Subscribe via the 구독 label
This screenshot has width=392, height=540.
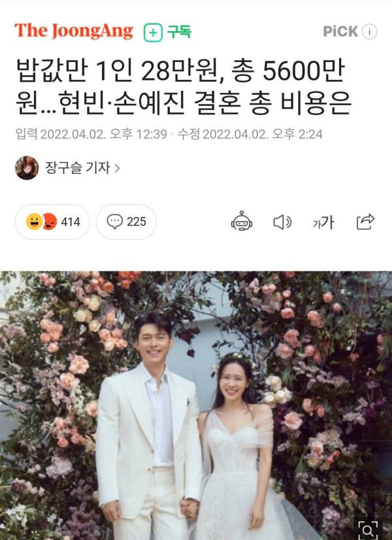[179, 31]
